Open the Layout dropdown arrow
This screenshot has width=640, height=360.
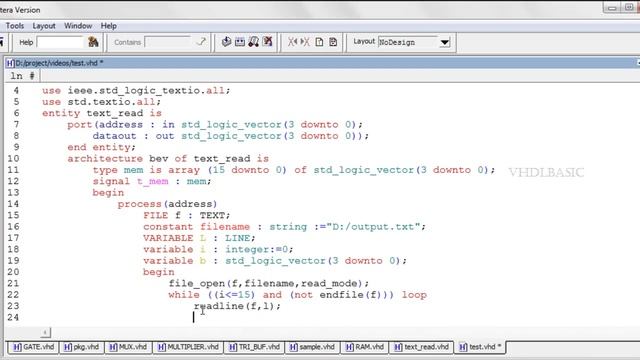445,42
